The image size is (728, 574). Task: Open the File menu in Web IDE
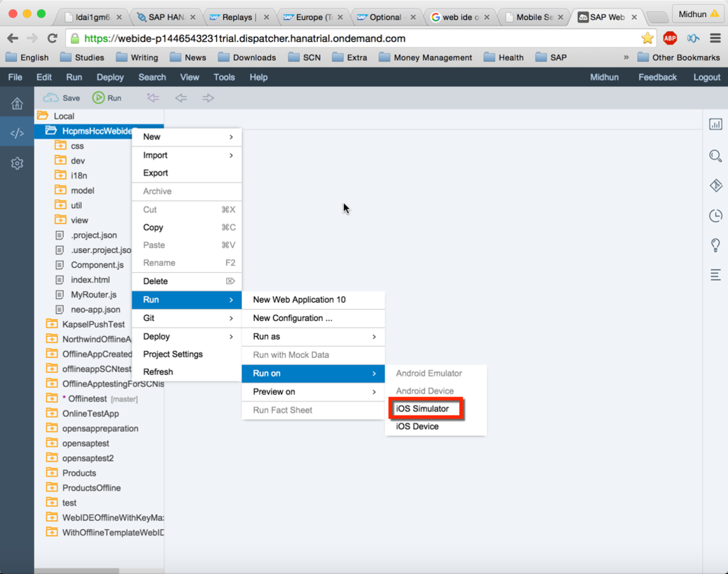click(x=15, y=77)
